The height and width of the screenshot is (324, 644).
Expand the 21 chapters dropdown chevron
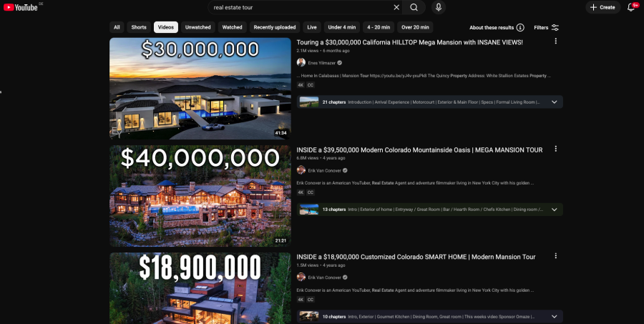tap(554, 102)
